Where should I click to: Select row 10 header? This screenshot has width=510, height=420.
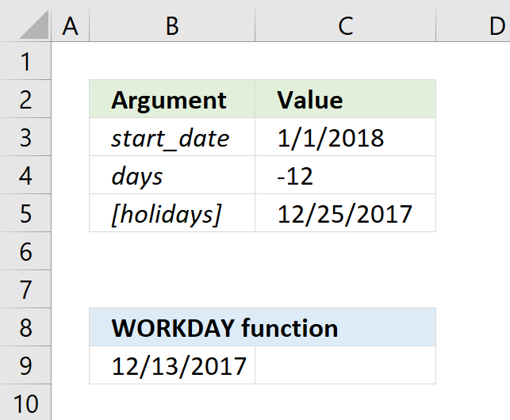click(x=25, y=403)
